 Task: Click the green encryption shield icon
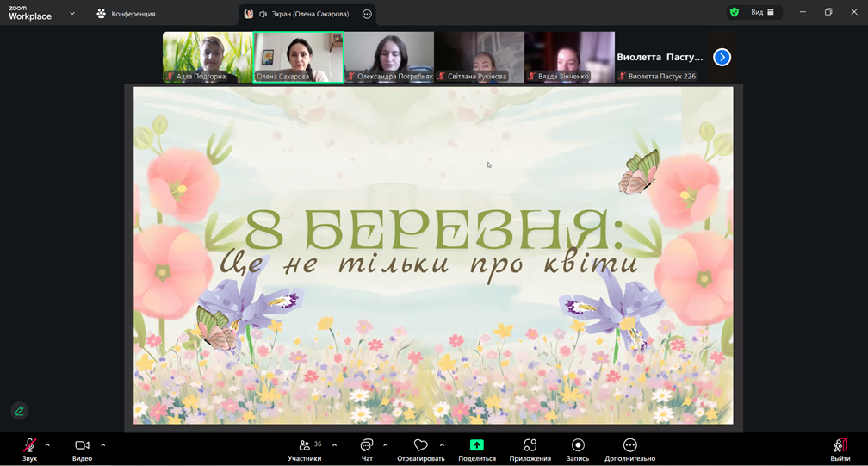734,13
